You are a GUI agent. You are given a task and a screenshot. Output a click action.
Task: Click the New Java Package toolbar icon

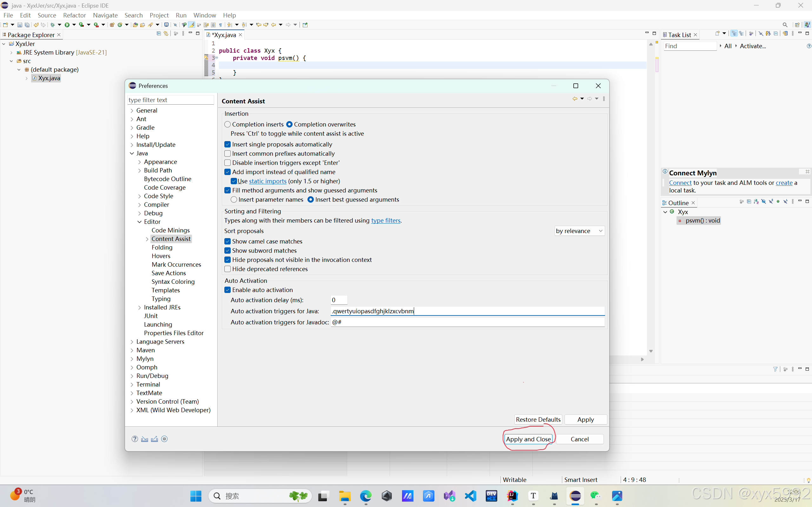(x=112, y=25)
